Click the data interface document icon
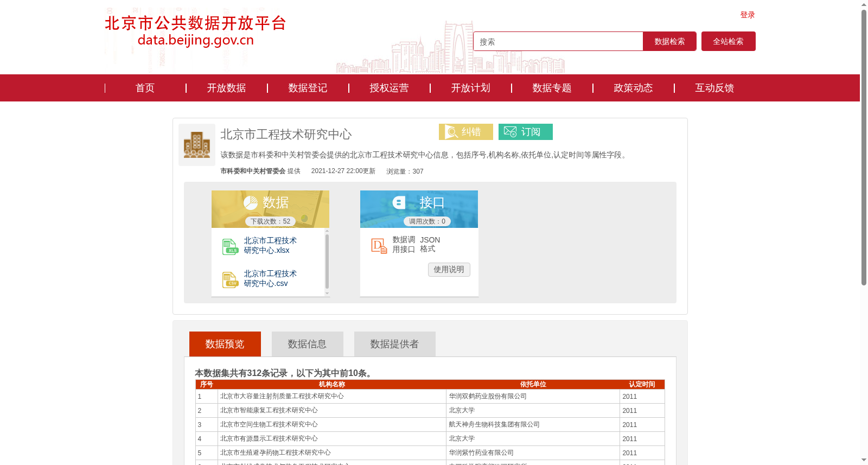The image size is (868, 465). 379,246
